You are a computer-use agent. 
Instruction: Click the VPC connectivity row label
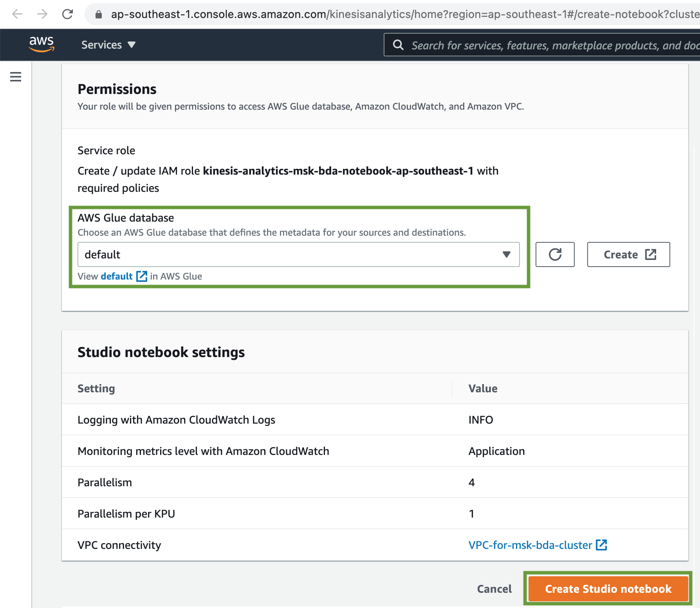[x=119, y=545]
